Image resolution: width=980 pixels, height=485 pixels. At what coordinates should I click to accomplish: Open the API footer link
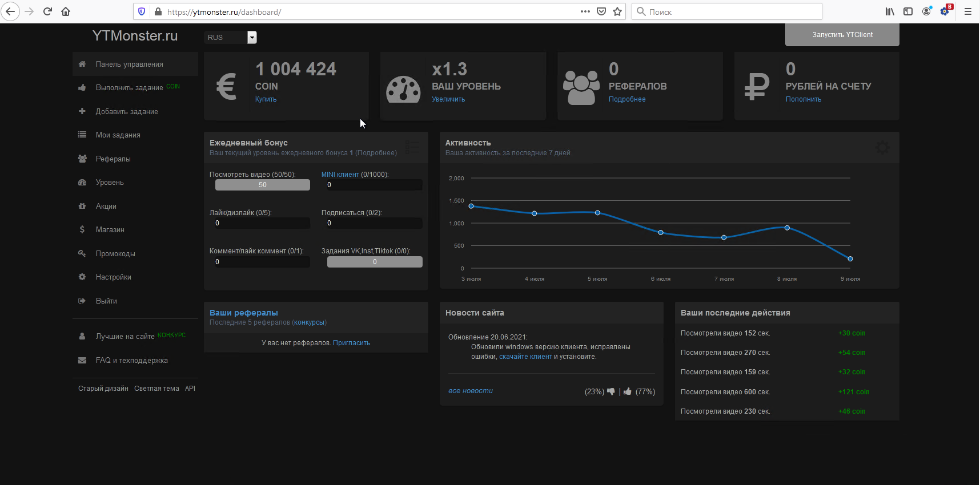(x=190, y=389)
